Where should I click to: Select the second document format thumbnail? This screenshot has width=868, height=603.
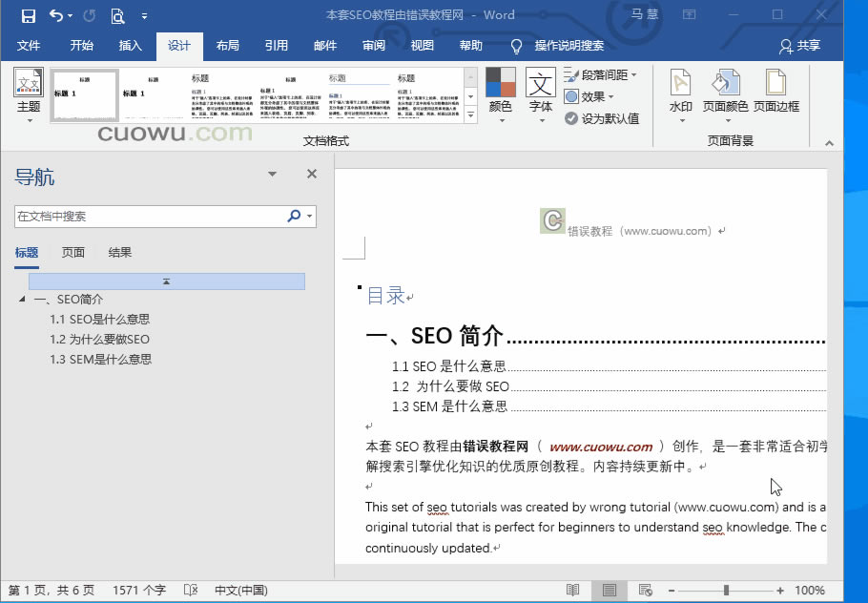coord(154,95)
